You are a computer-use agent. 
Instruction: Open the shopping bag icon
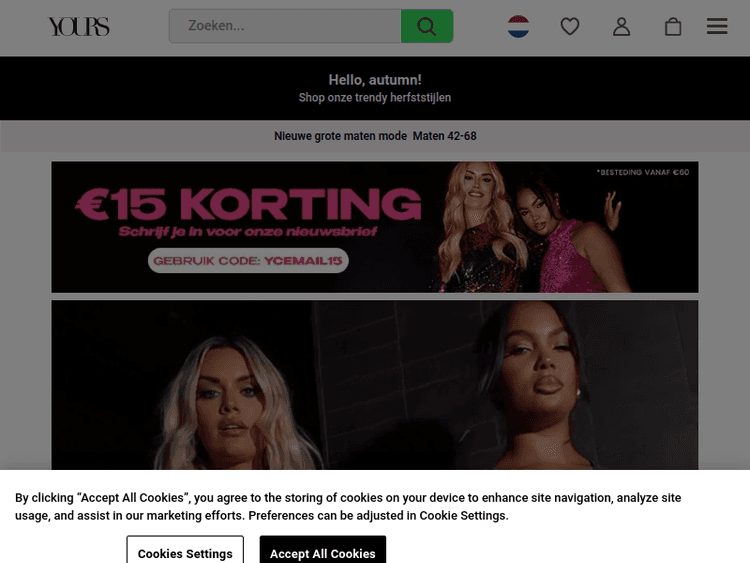(x=673, y=26)
